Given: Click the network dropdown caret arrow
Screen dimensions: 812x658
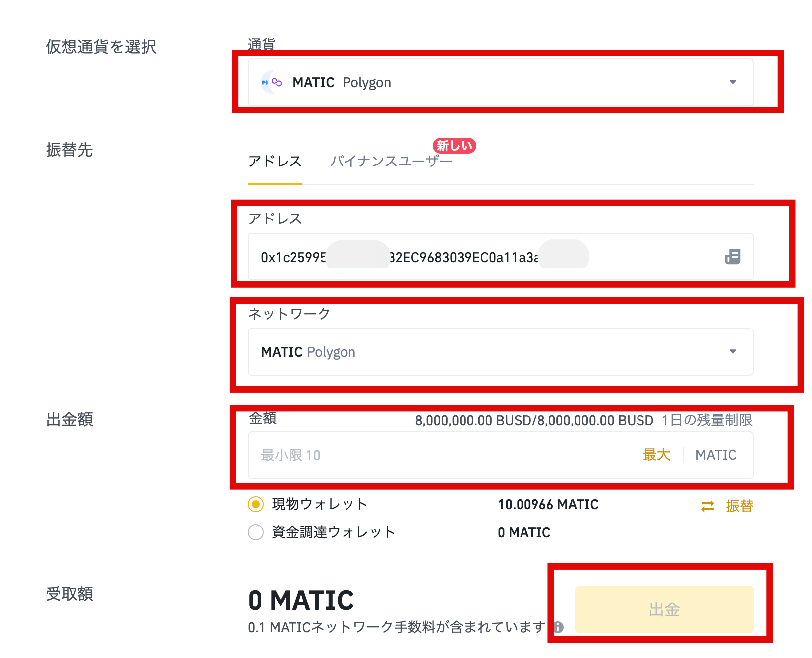Looking at the screenshot, I should click(x=733, y=352).
